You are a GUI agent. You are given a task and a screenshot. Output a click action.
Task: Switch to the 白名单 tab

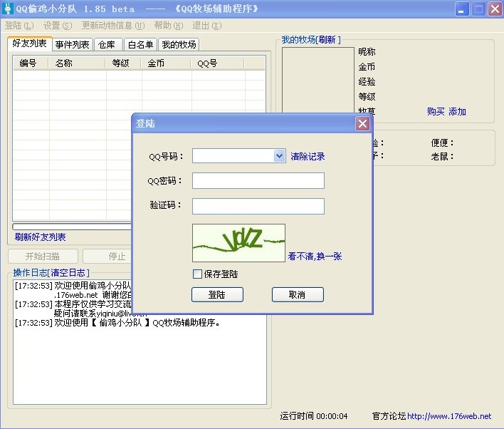(140, 44)
